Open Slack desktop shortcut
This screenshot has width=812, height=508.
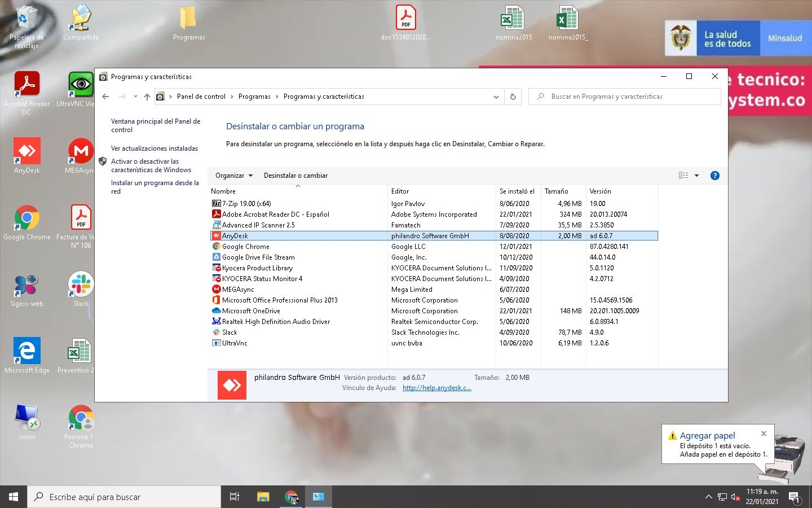click(81, 289)
